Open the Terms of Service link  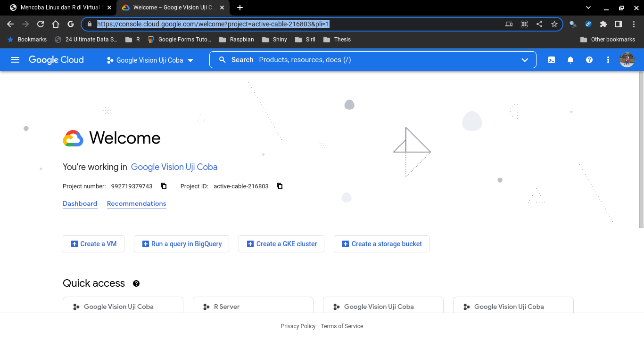pyautogui.click(x=342, y=326)
